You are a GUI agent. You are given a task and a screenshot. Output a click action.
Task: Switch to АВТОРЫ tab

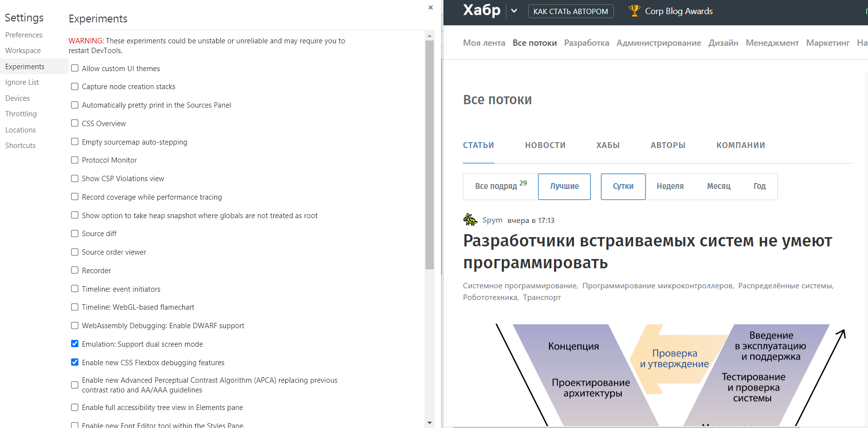coord(668,145)
